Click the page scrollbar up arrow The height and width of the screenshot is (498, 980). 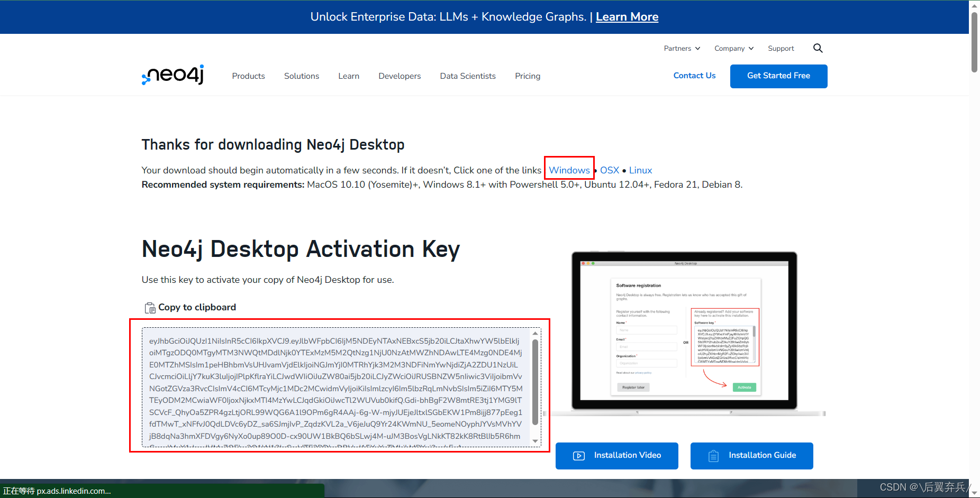point(974,5)
